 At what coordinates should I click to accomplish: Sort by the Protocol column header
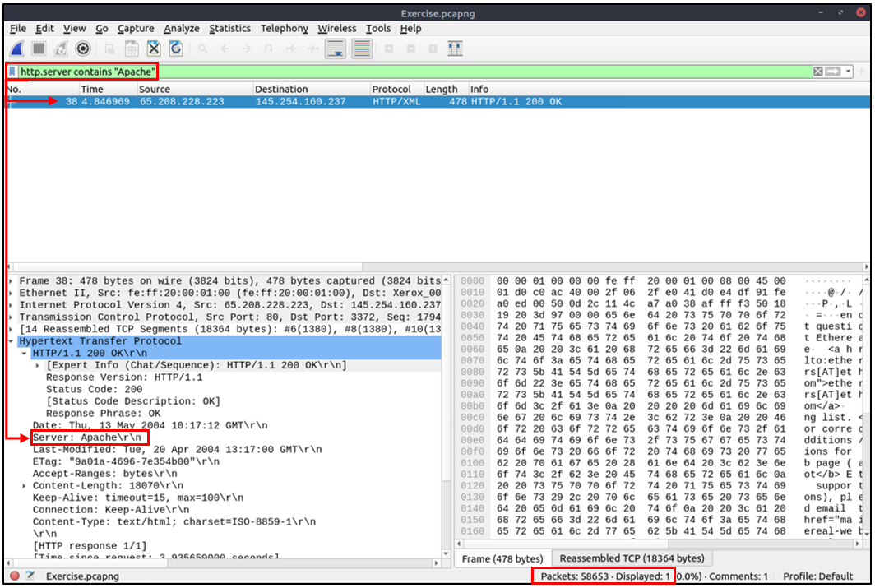click(397, 90)
